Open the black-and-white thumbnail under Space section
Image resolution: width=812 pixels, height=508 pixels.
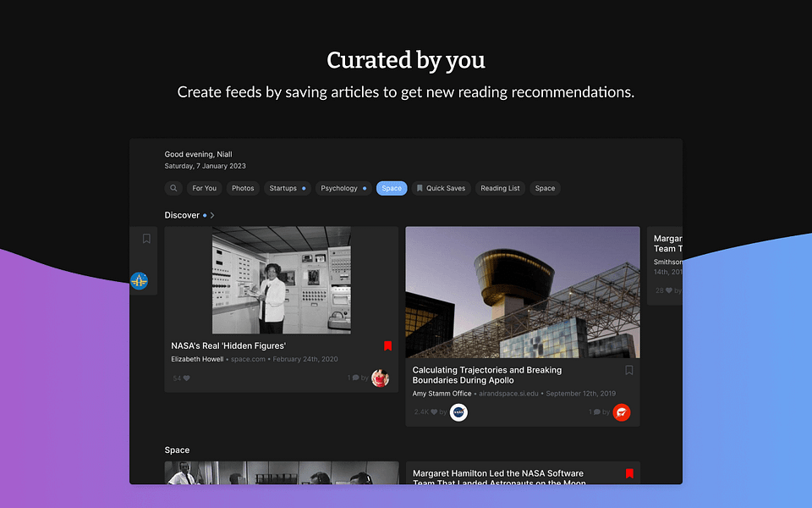point(282,472)
